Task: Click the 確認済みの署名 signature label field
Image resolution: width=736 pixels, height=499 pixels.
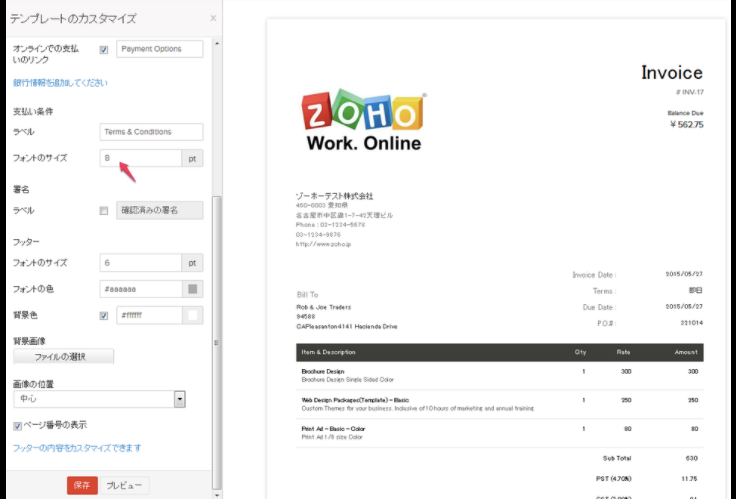Action: tap(160, 210)
